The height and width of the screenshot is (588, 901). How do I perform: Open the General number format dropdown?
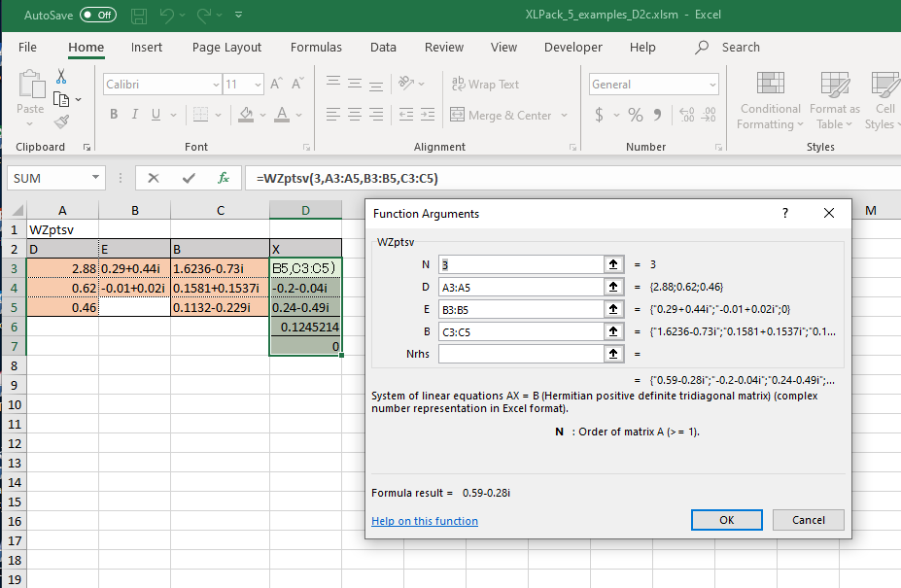pos(712,85)
